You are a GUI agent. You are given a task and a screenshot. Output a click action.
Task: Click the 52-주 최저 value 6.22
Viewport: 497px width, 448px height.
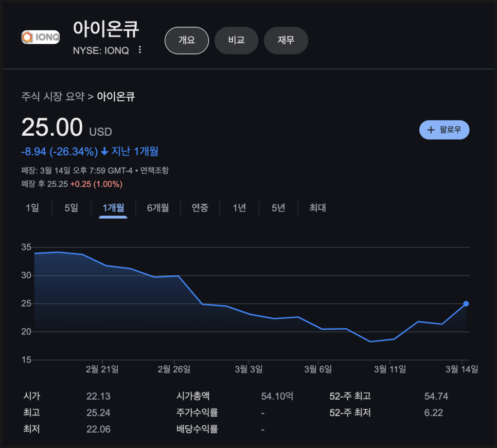point(434,413)
